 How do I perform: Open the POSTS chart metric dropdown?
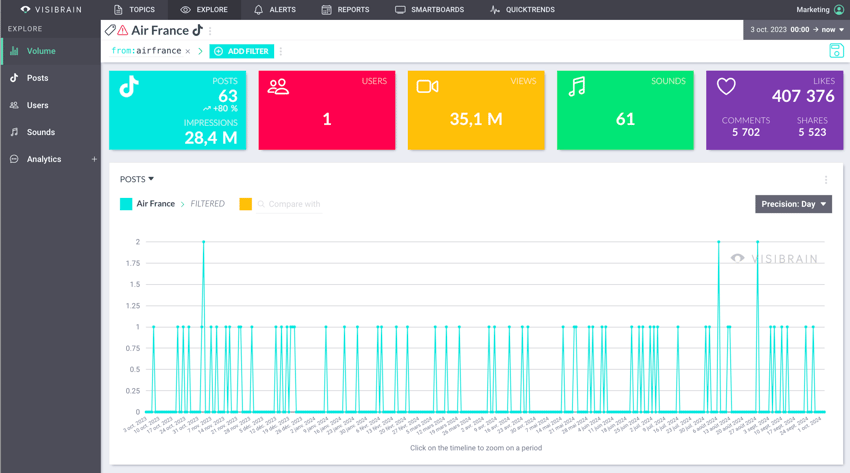point(137,179)
